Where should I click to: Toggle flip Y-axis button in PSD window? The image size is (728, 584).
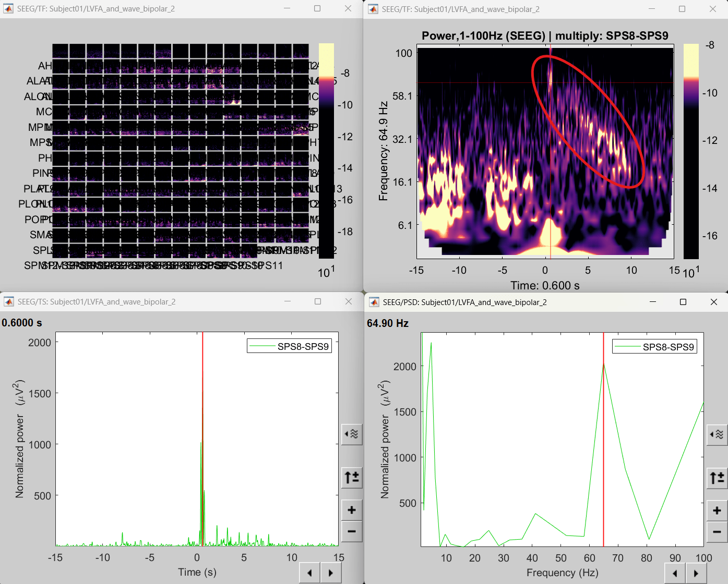[717, 478]
